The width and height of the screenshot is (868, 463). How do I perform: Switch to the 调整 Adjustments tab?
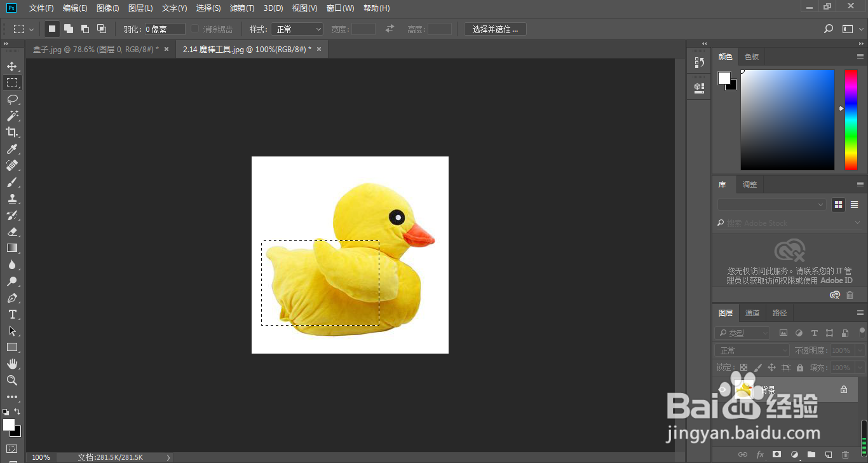(750, 184)
